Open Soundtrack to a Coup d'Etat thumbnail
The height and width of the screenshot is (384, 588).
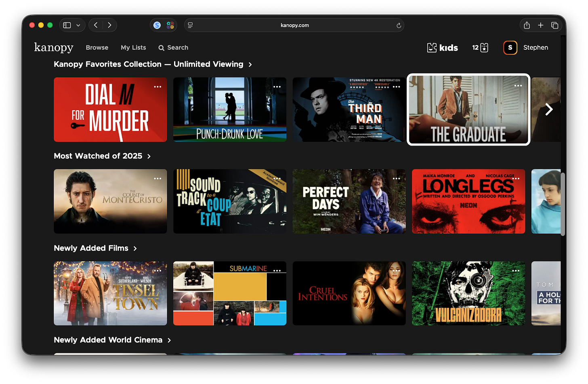[x=230, y=201]
